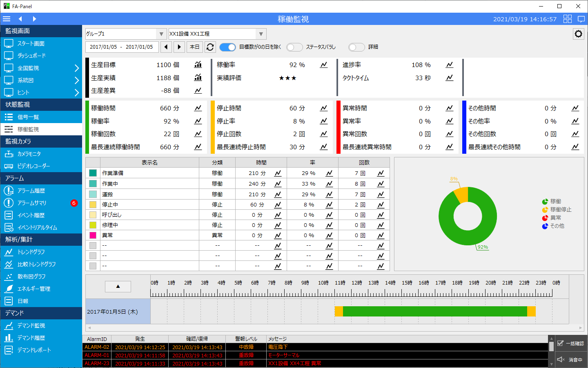Open trend icon for 最長連続その他時間

[x=575, y=146]
